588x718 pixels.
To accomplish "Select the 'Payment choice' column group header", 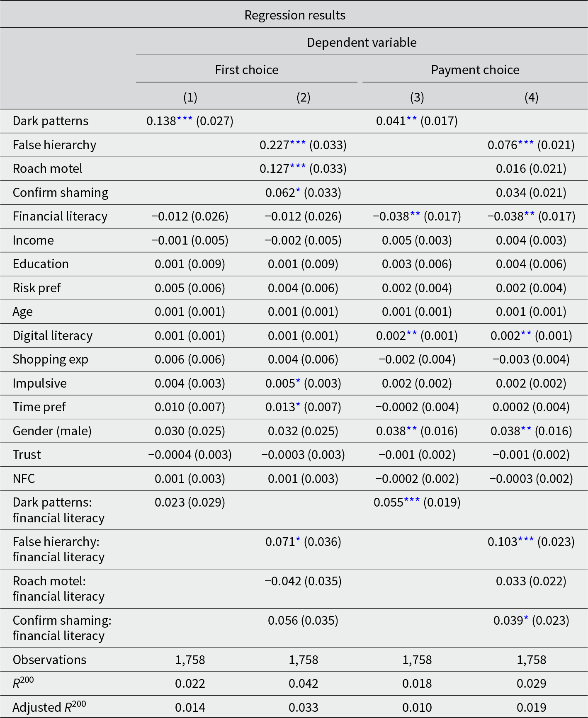I will (475, 70).
